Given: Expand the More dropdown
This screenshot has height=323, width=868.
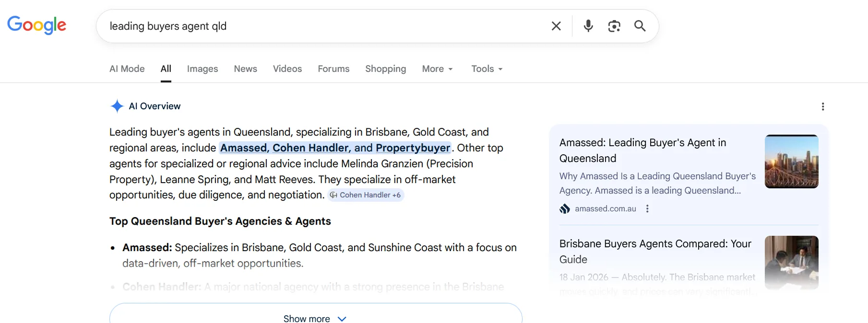Looking at the screenshot, I should click(x=438, y=69).
